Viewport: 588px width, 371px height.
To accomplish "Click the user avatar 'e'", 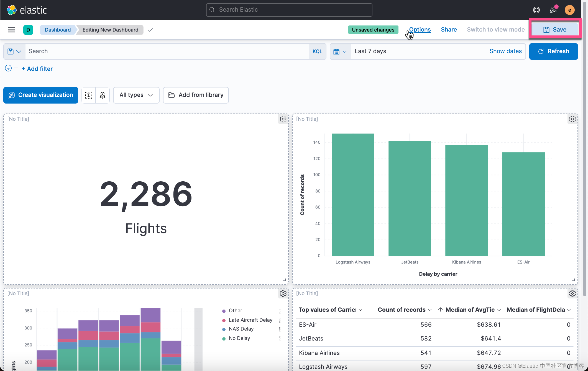I will tap(569, 10).
